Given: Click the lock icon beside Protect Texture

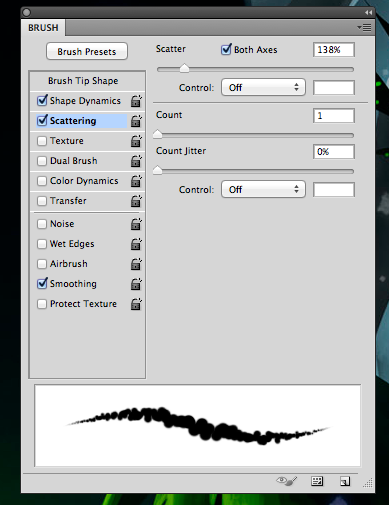Looking at the screenshot, I should [x=136, y=304].
